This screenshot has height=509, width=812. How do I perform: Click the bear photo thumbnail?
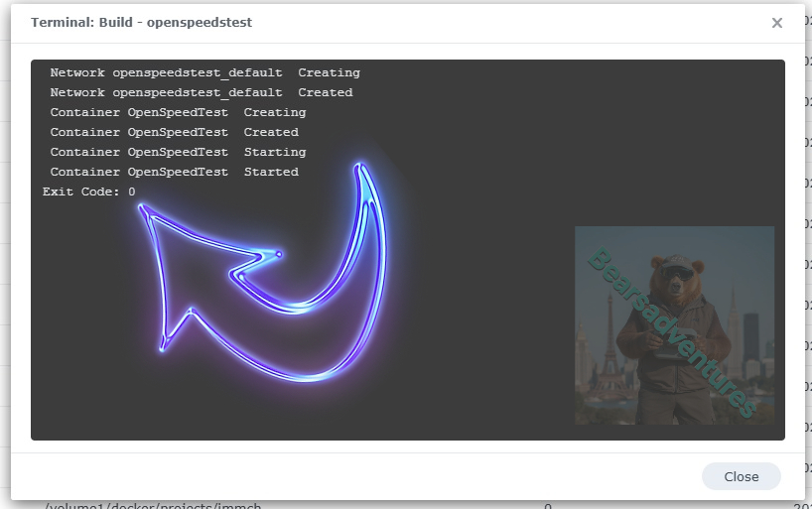coord(674,324)
